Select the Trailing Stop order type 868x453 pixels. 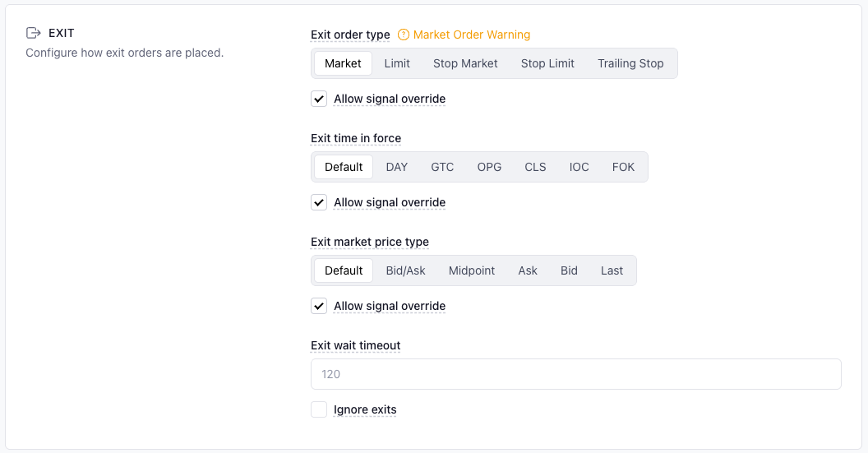click(x=630, y=63)
